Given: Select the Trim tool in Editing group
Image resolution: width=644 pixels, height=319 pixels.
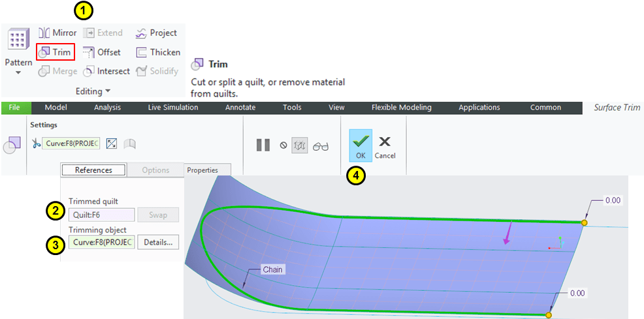Looking at the screenshot, I should click(x=56, y=52).
